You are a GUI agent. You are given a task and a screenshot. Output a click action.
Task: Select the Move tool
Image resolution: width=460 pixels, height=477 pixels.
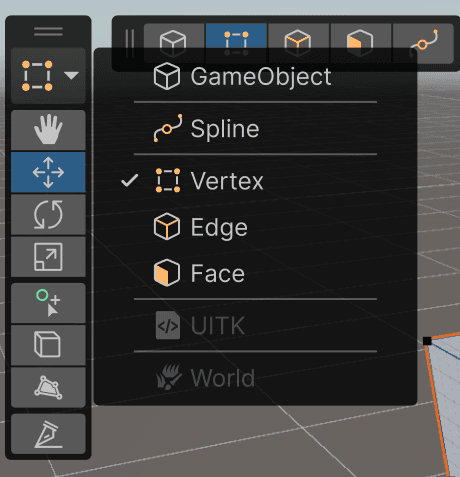point(48,172)
